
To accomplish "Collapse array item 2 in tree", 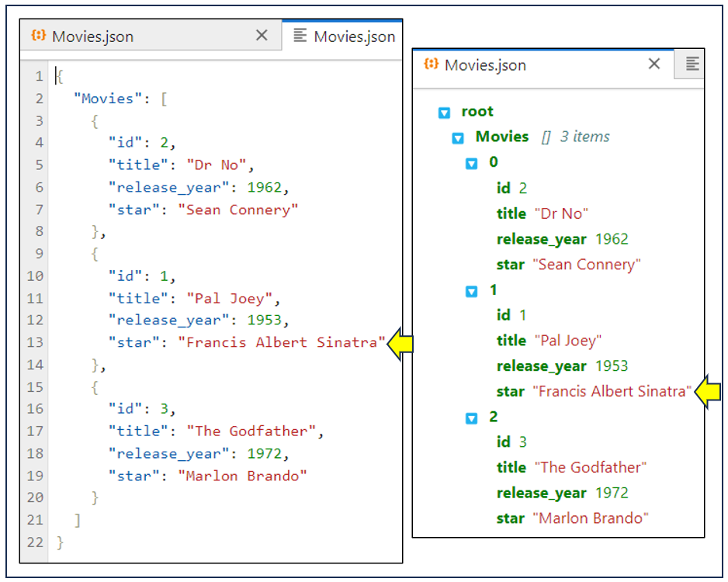I will click(x=471, y=418).
